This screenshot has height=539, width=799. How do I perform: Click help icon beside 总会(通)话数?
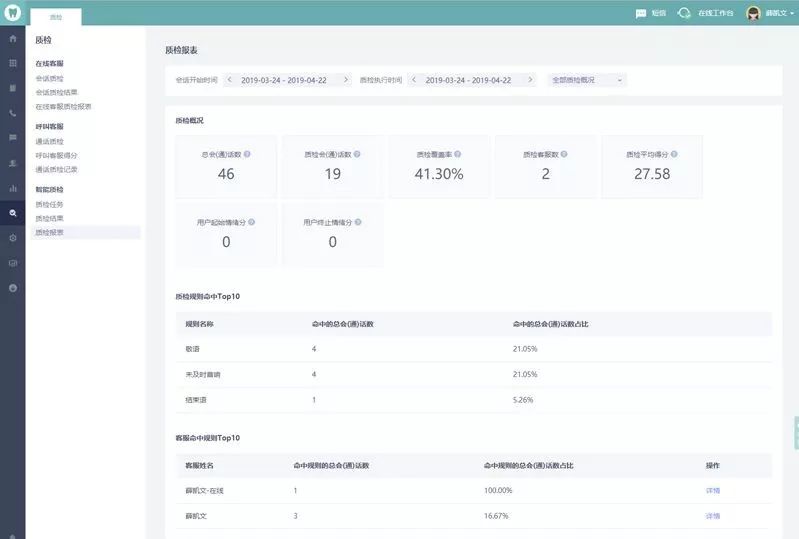coord(247,154)
